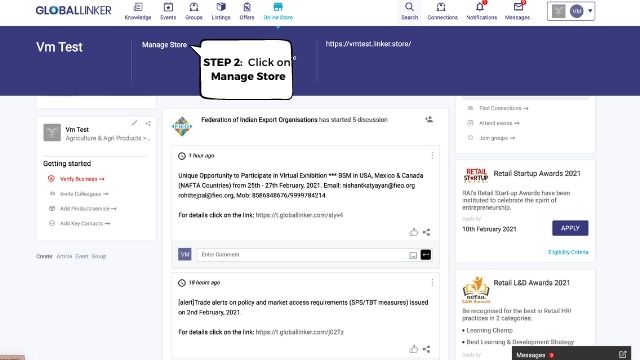
Task: Like the Trade alerts post
Action: pyautogui.click(x=413, y=349)
